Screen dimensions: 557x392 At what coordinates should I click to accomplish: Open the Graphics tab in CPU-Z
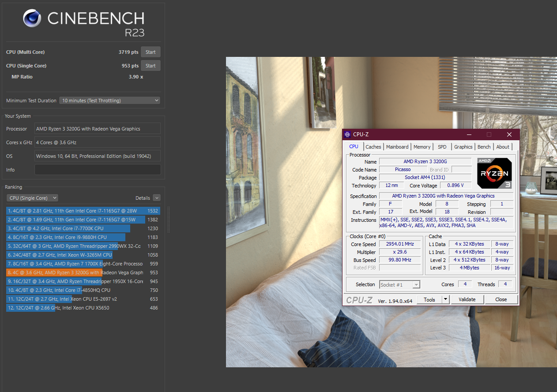point(463,147)
